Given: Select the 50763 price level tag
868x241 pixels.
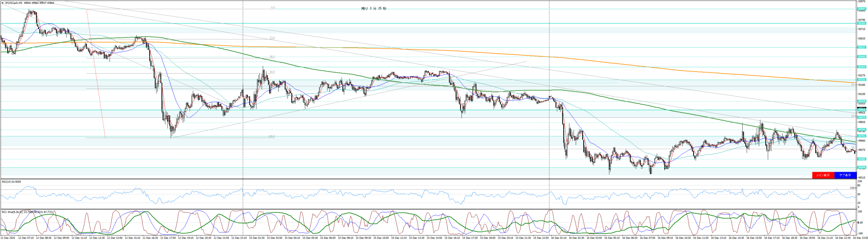Looking at the screenshot, I should pyautogui.click(x=862, y=23).
